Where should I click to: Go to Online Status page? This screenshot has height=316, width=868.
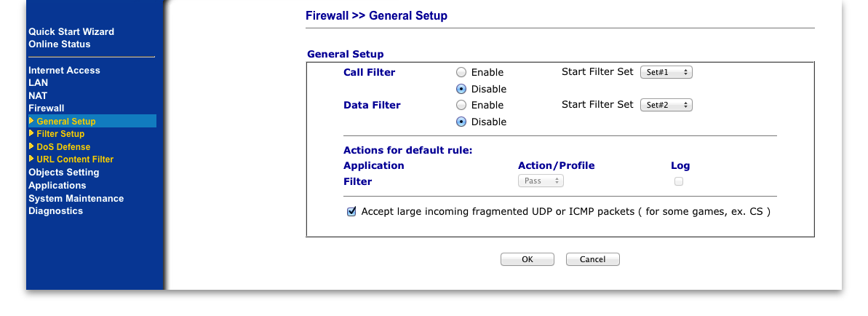pyautogui.click(x=59, y=44)
